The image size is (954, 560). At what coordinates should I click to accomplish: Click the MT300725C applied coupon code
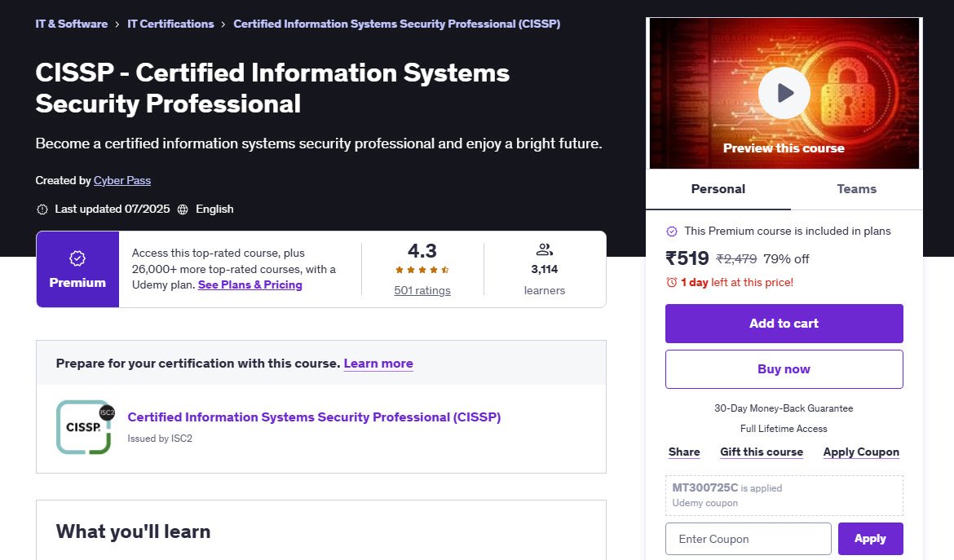click(704, 487)
